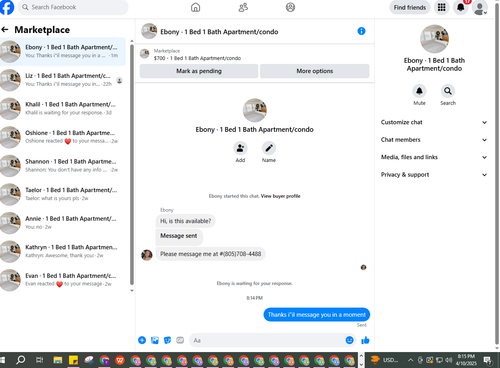This screenshot has height=368, width=500.
Task: Open Windows search on the taskbar
Action: 21,360
